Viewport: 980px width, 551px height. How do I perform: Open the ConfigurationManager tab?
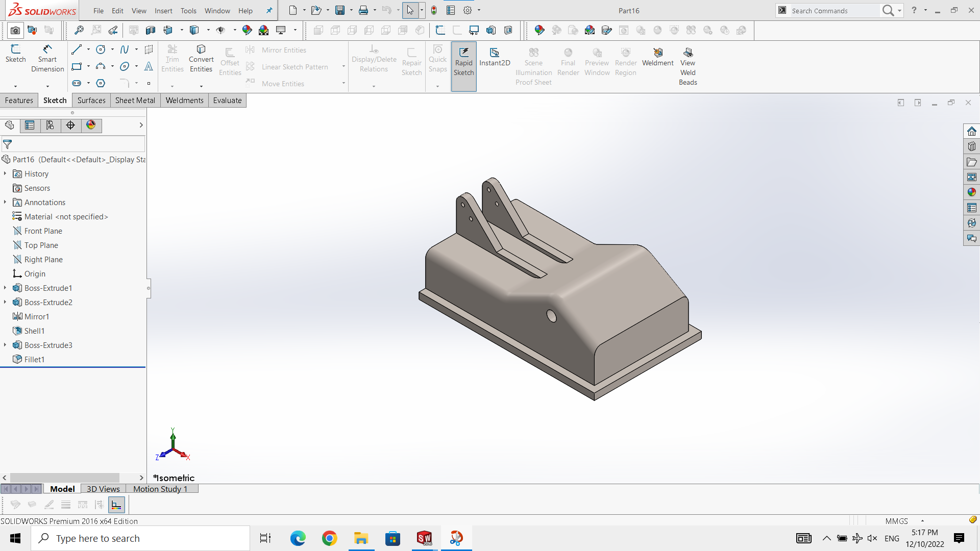coord(50,126)
